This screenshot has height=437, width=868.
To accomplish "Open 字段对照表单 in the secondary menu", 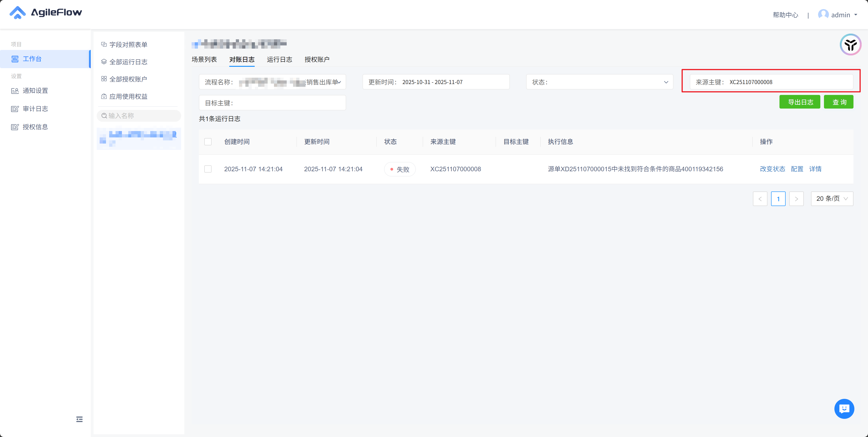I will click(x=128, y=45).
